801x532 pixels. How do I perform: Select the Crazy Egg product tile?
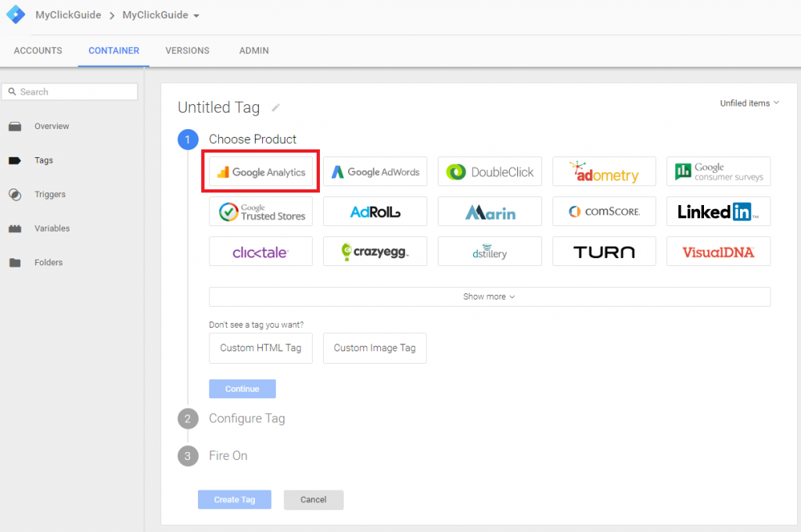375,251
